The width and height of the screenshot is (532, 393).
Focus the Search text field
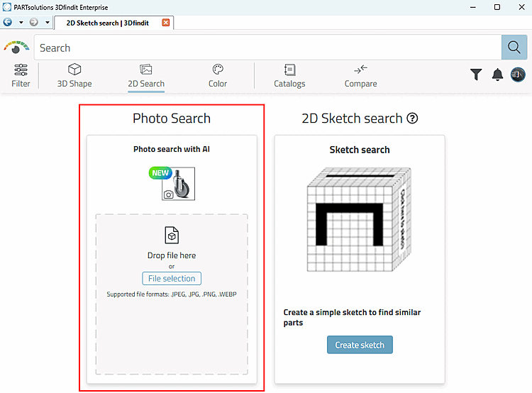point(268,48)
